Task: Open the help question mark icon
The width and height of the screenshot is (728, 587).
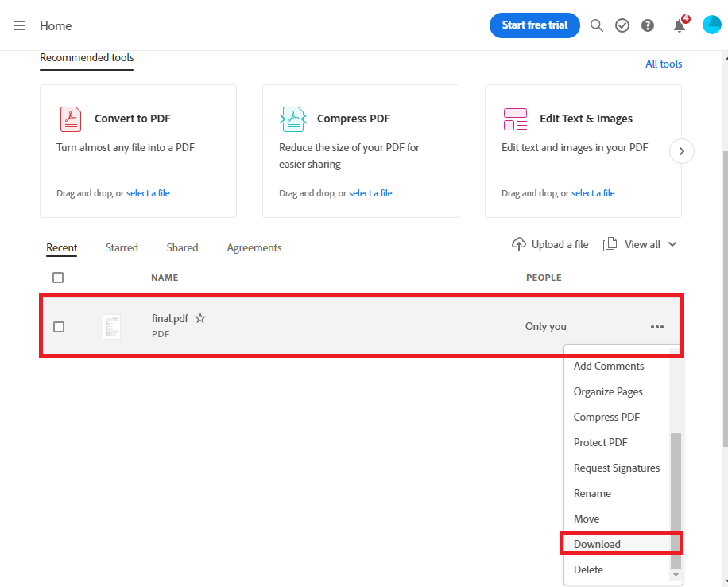Action: (x=648, y=25)
